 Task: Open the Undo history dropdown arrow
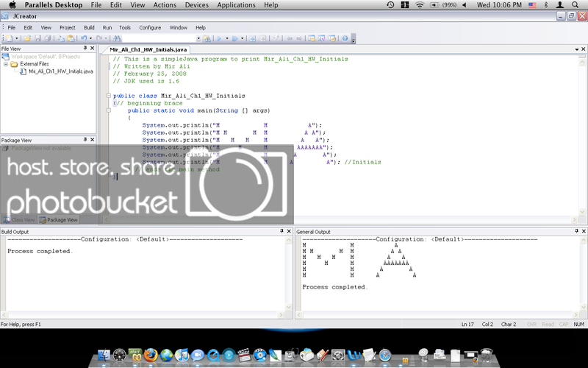click(90, 38)
